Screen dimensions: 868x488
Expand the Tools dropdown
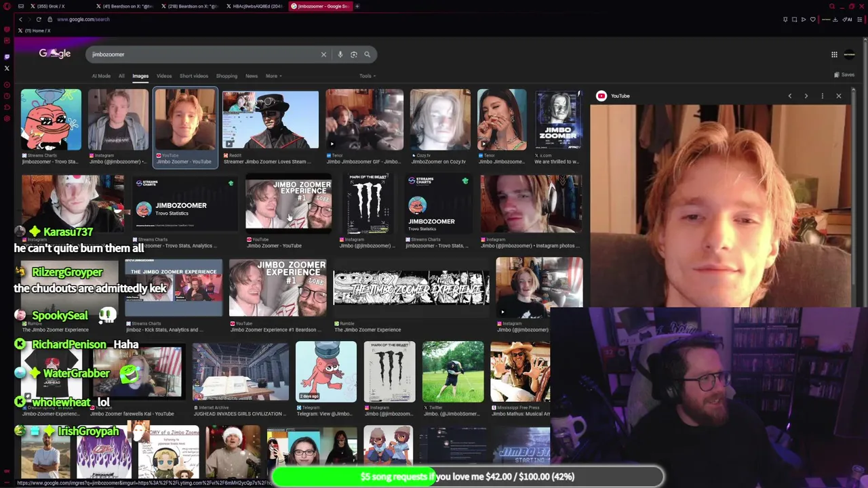tap(368, 76)
